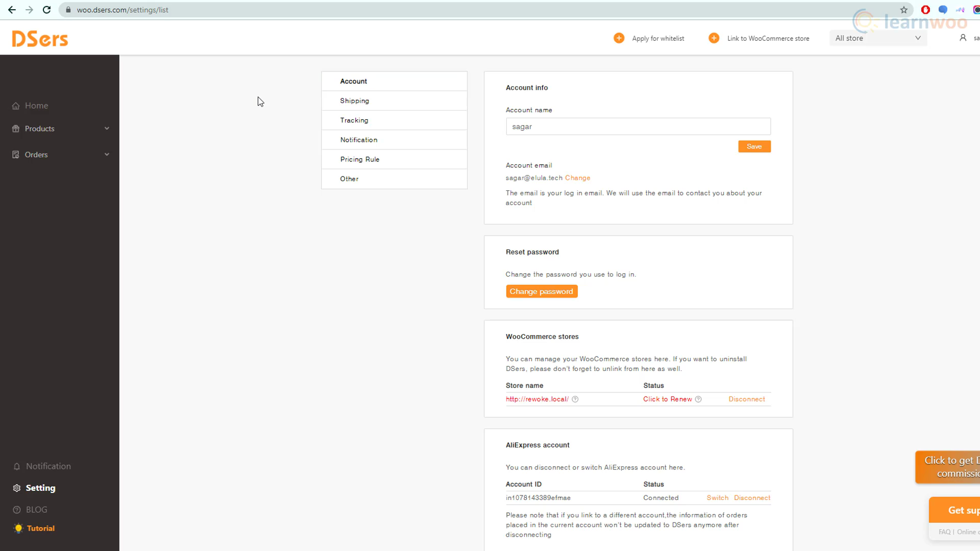Click help icon beside Click to Renew

click(x=698, y=399)
